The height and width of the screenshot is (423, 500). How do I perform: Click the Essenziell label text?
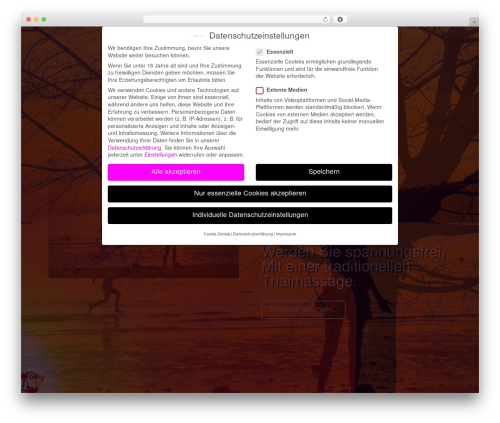(280, 52)
